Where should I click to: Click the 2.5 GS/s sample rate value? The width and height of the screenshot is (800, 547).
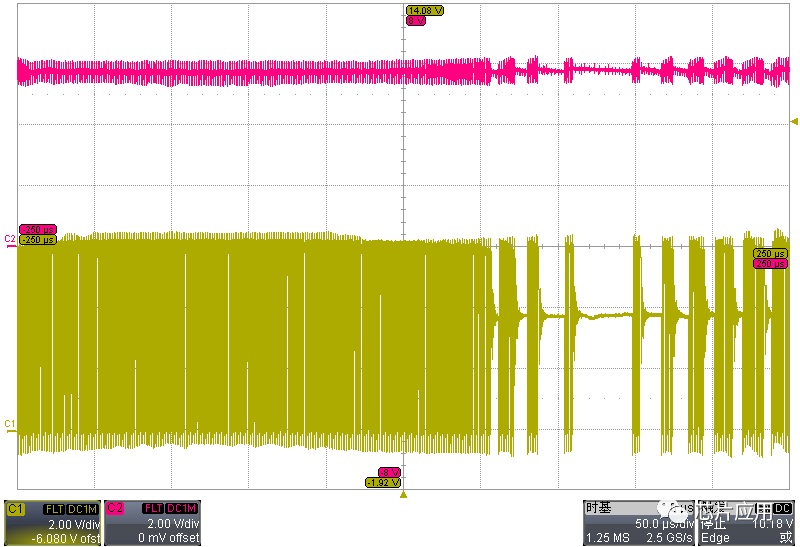click(663, 538)
